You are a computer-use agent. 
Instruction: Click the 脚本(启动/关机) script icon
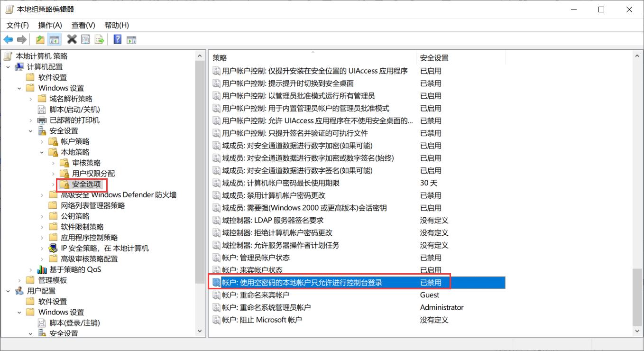(x=42, y=110)
